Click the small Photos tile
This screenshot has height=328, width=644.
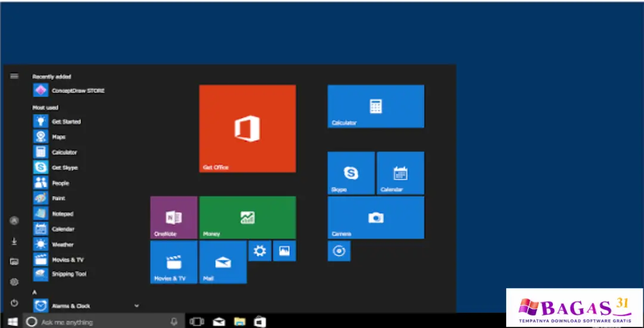click(x=284, y=251)
